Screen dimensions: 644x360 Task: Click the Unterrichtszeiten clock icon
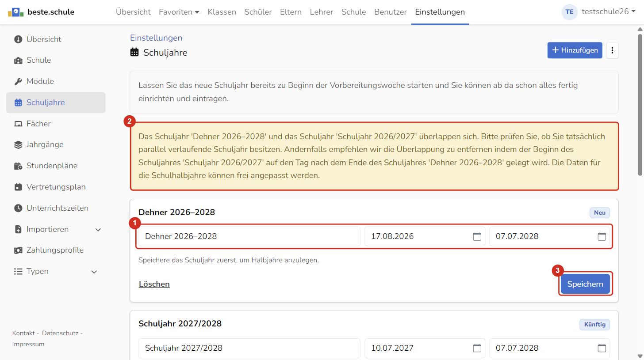click(18, 208)
